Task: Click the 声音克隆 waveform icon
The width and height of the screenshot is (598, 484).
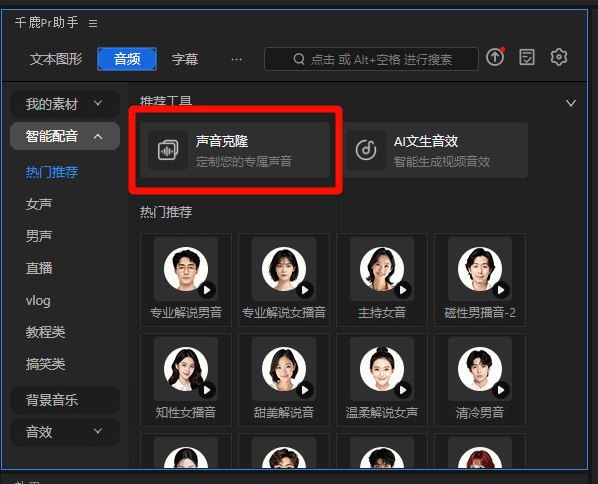Action: click(x=168, y=150)
